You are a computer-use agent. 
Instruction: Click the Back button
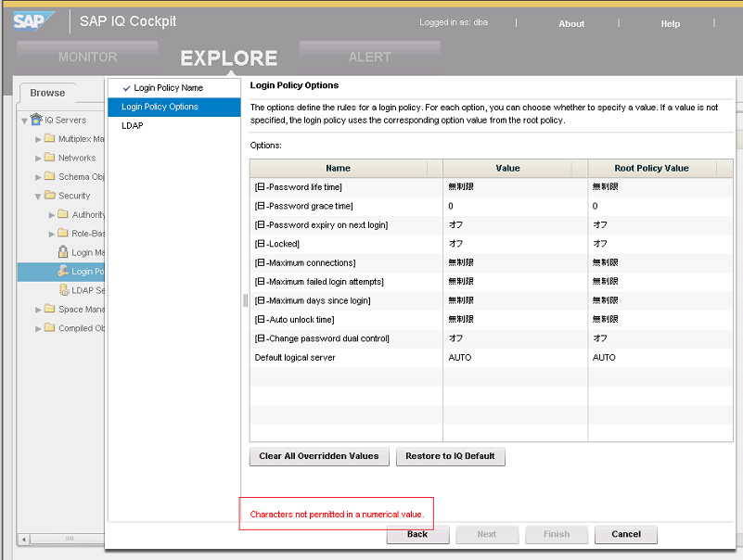417,534
